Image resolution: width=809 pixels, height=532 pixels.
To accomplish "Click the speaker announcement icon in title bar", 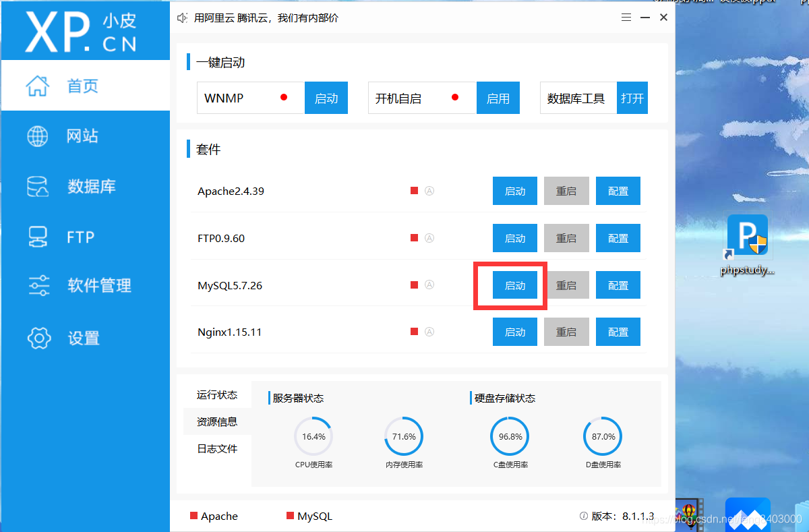I will (182, 18).
